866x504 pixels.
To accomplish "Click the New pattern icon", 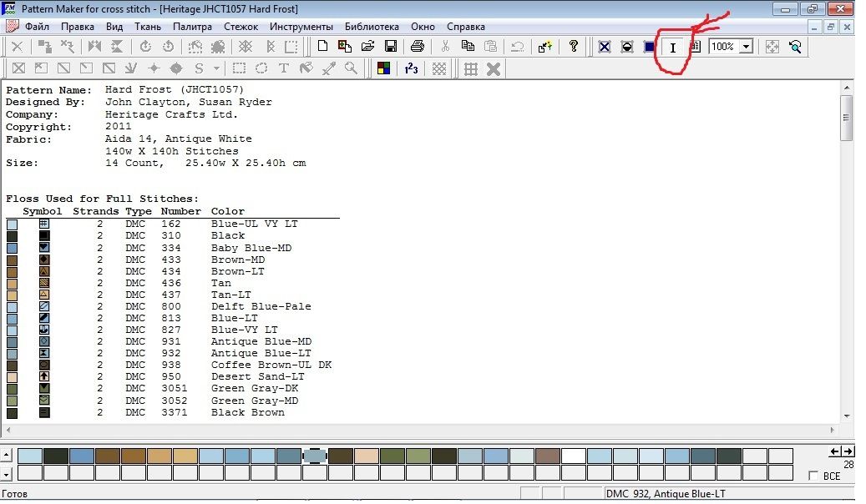I will click(x=322, y=47).
